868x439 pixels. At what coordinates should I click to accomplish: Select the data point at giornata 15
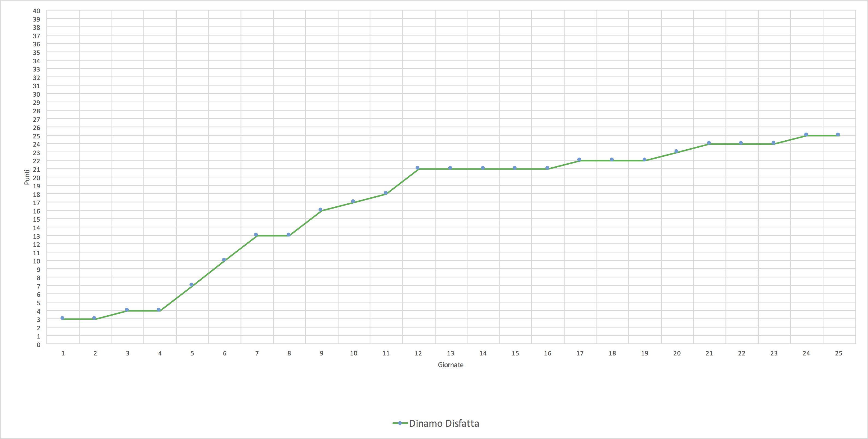point(514,168)
